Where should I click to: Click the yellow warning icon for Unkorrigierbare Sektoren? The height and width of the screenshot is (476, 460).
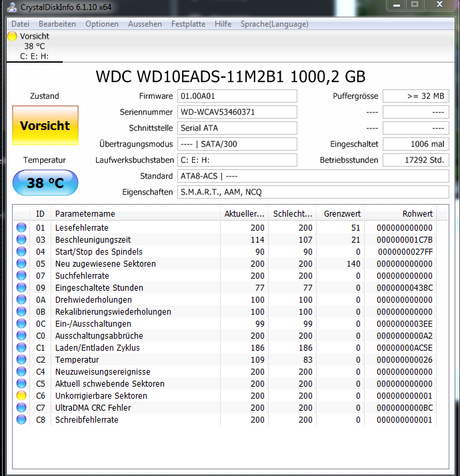[x=21, y=395]
